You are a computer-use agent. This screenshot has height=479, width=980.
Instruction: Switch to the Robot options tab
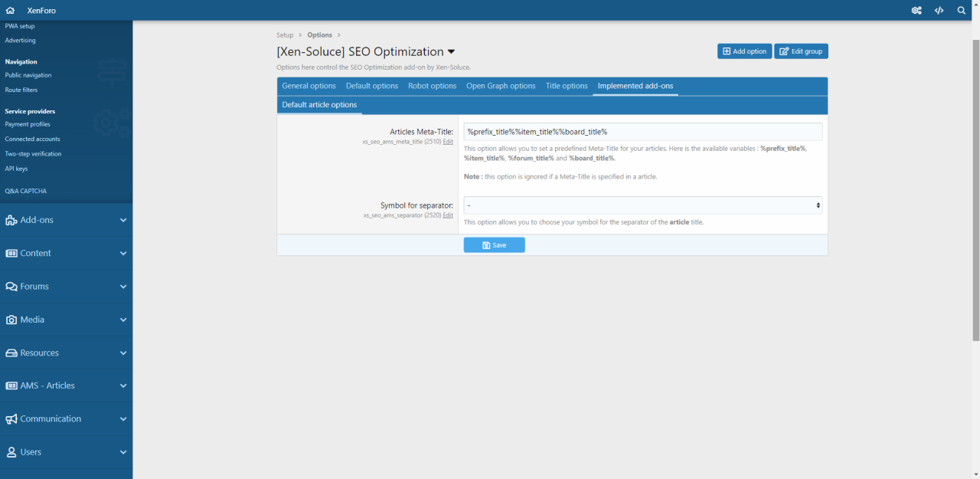pos(432,86)
